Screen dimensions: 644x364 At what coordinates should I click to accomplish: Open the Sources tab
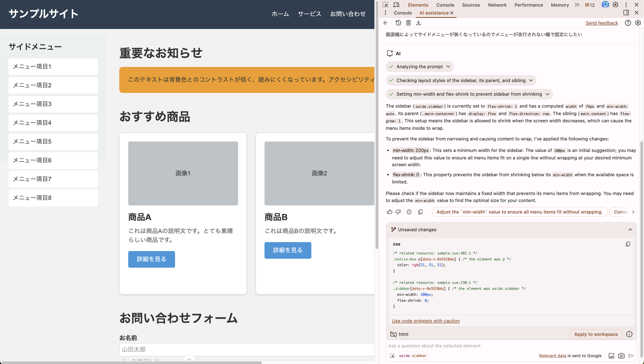pos(471,5)
